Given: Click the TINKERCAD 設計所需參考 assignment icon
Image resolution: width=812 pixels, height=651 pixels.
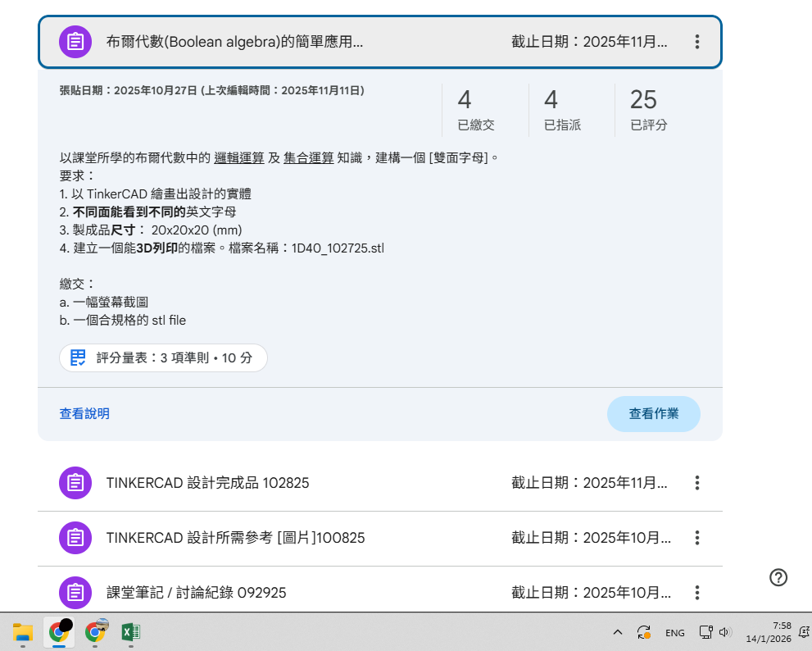Looking at the screenshot, I should pos(75,538).
